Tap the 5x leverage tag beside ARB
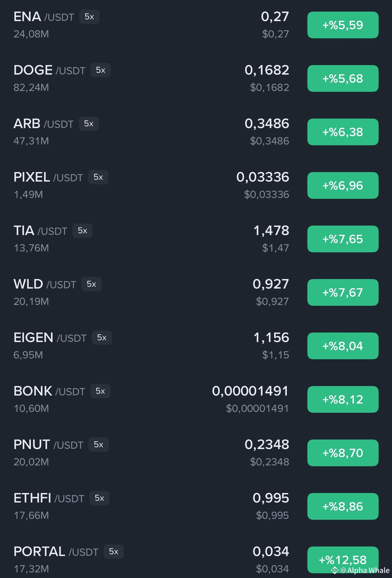Viewport: 392px width, 578px height. pyautogui.click(x=89, y=124)
